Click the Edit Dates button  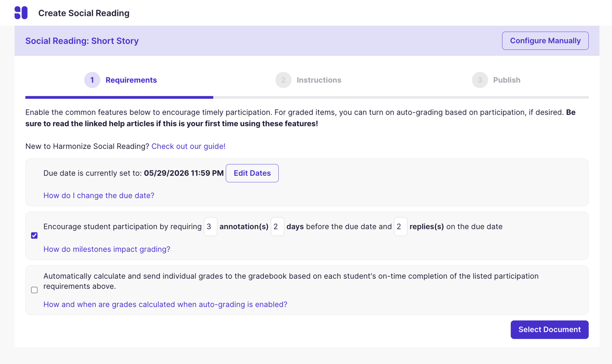point(252,173)
